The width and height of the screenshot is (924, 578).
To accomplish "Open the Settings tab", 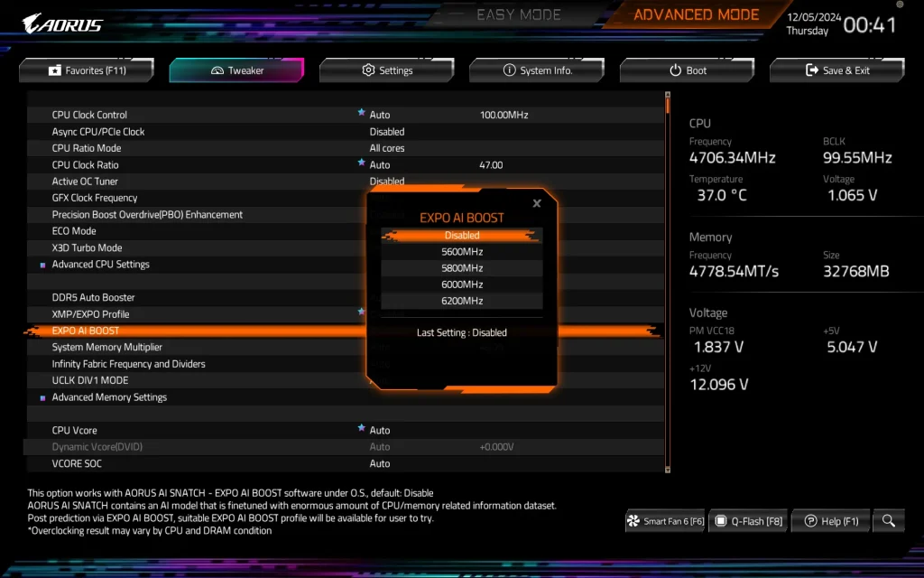I will coord(387,70).
